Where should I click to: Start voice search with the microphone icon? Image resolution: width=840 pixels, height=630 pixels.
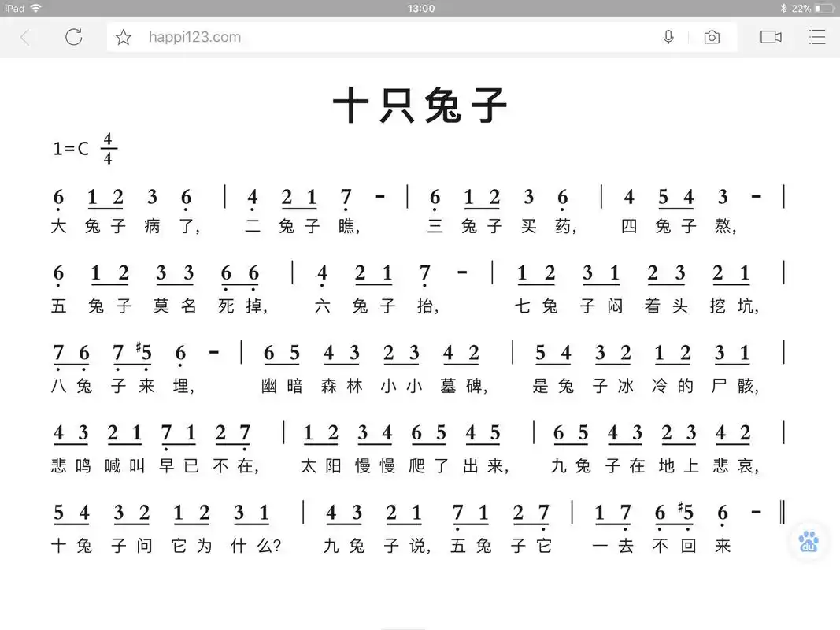coord(668,36)
